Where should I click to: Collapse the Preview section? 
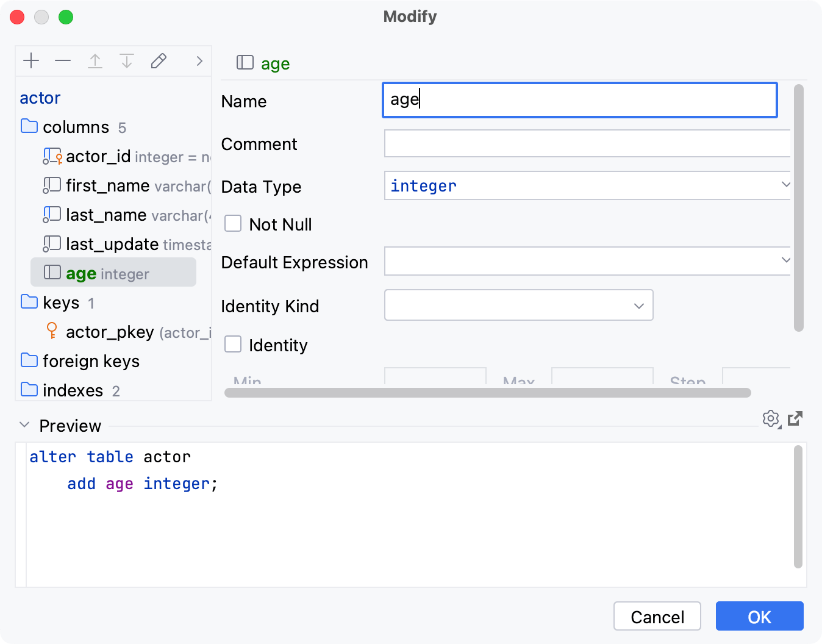[24, 425]
